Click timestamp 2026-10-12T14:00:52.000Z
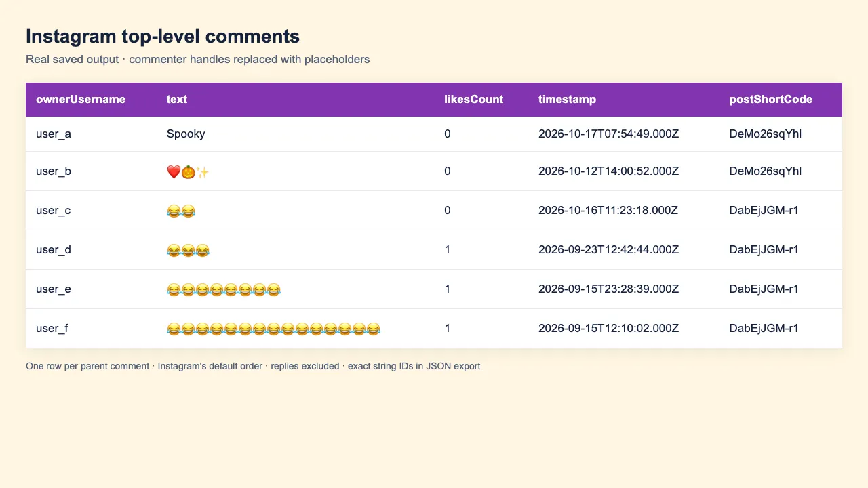The height and width of the screenshot is (488, 868). point(609,171)
